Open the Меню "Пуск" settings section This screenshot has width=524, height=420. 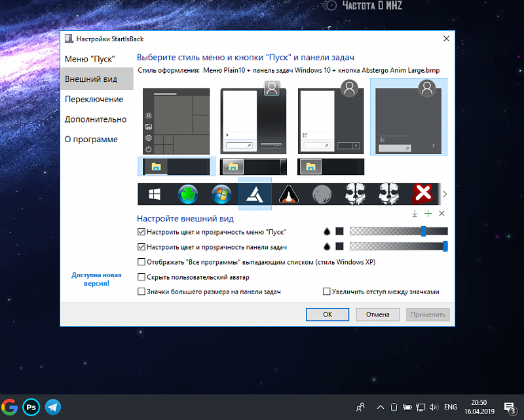(x=90, y=60)
